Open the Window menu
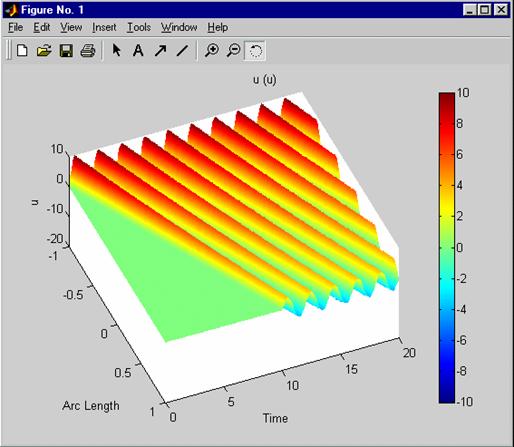 (x=179, y=27)
